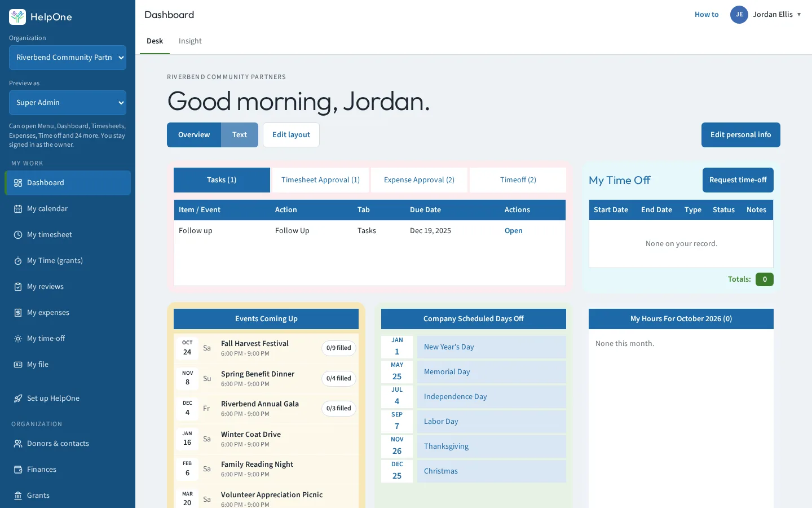
Task: Click the My expenses receipt icon
Action: pyautogui.click(x=18, y=313)
